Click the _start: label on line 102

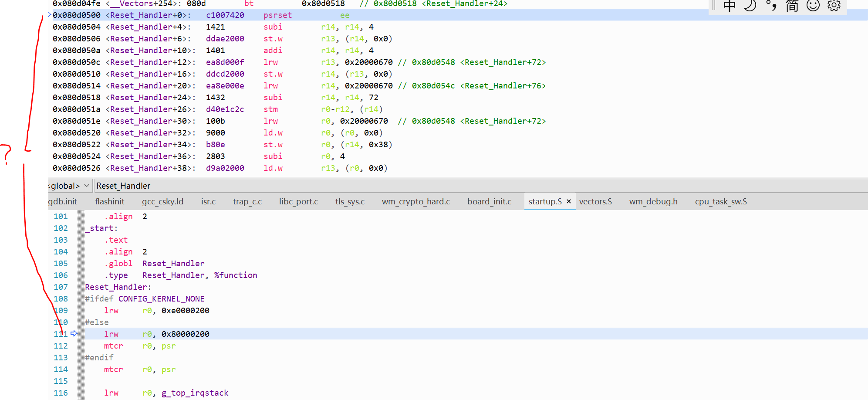point(101,228)
